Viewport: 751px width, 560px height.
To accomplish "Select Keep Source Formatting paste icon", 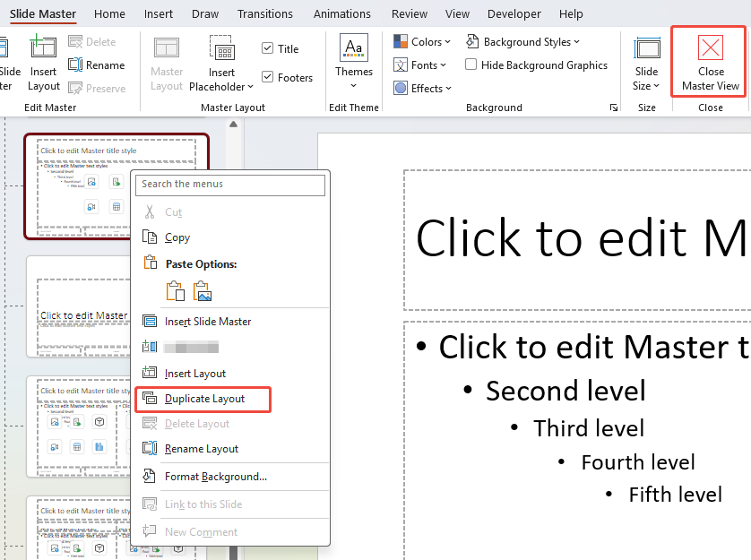I will coord(176,291).
